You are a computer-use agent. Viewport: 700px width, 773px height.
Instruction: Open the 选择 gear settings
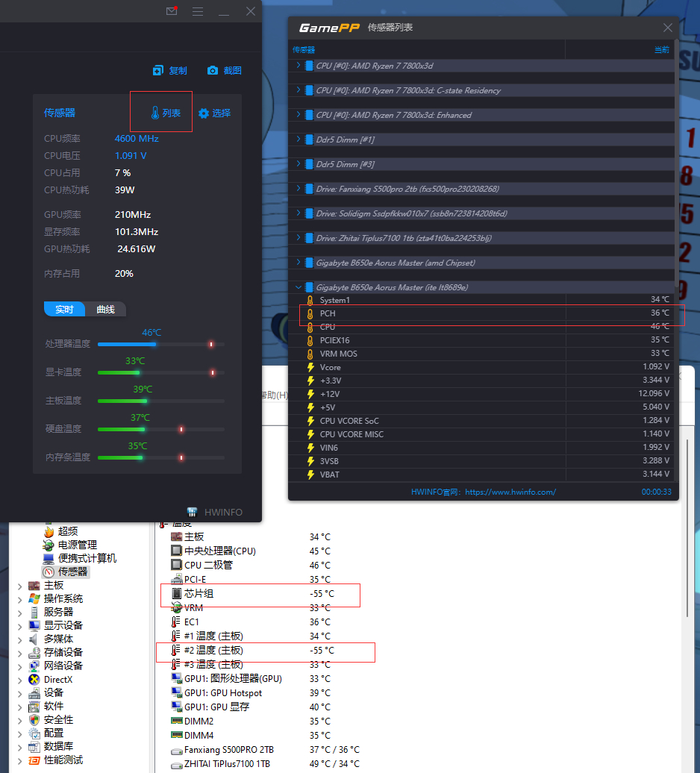click(x=214, y=113)
